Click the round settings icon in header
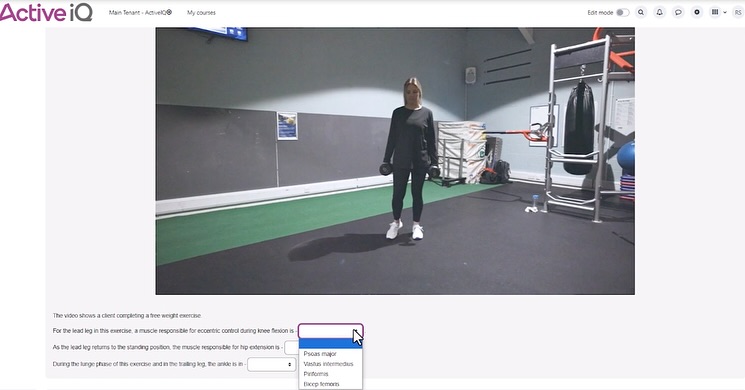745x390 pixels. (697, 12)
